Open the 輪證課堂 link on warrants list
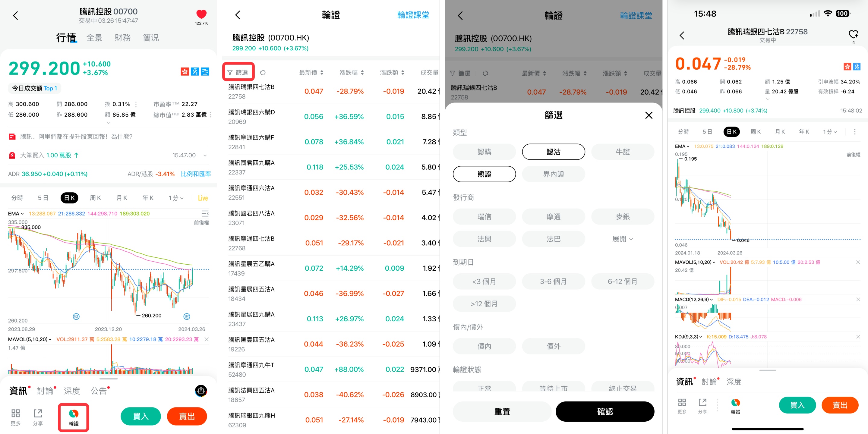The image size is (868, 434). click(x=413, y=15)
